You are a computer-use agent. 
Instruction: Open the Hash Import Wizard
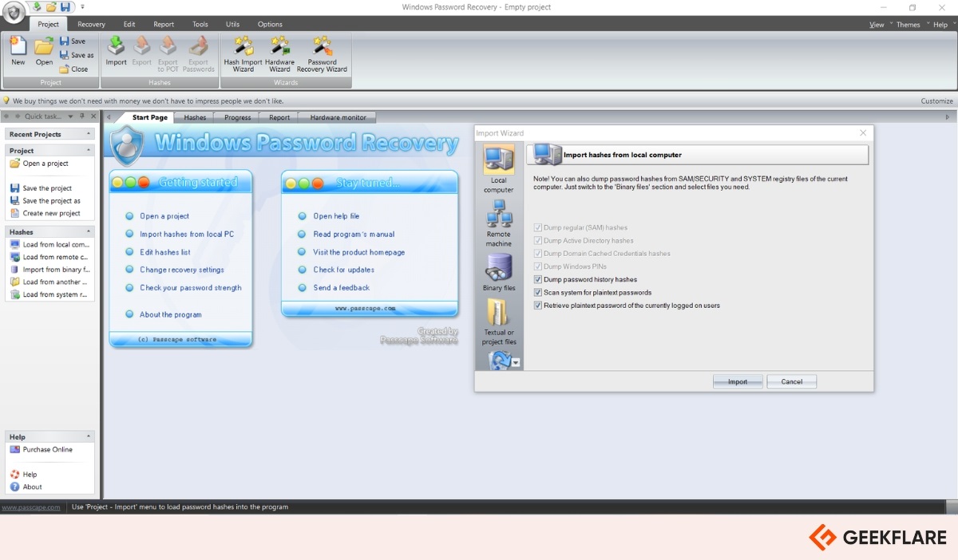tap(243, 54)
